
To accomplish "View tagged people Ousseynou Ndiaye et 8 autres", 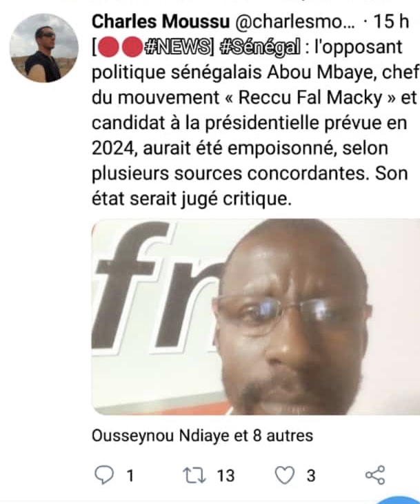I will click(x=202, y=436).
